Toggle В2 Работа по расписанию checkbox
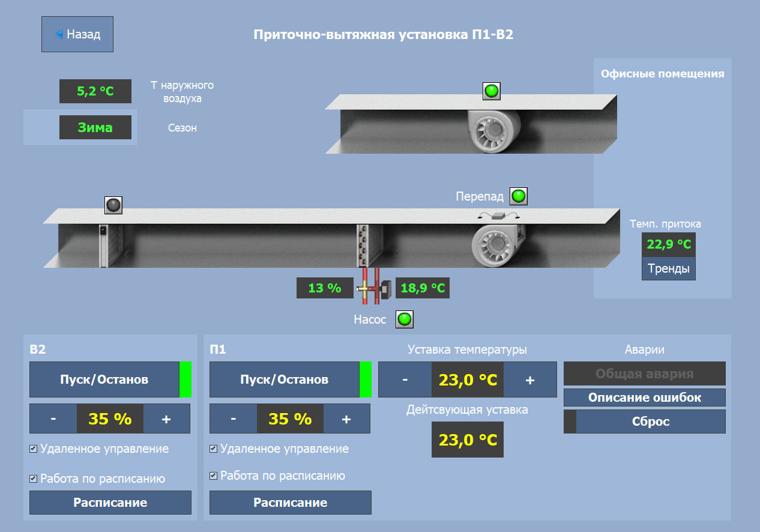The height and width of the screenshot is (532, 760). pos(34,479)
